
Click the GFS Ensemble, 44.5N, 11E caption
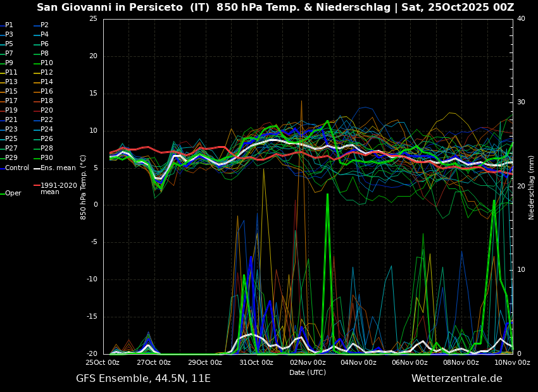[143, 379]
